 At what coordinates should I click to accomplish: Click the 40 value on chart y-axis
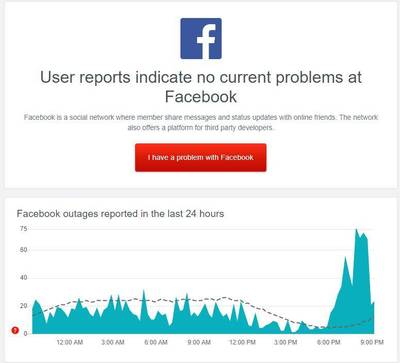[x=23, y=277]
